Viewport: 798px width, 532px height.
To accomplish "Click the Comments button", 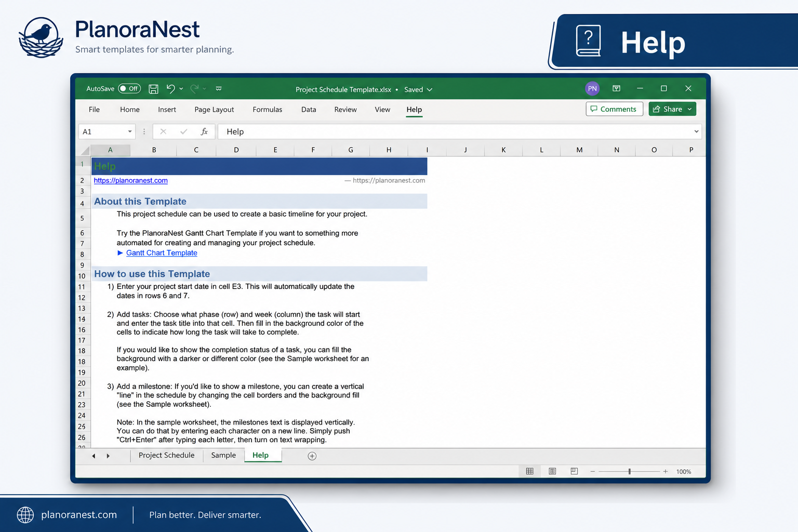I will pos(615,109).
